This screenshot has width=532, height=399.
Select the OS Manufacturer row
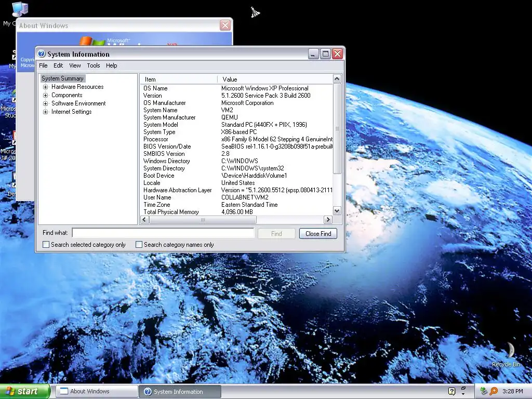coord(236,103)
